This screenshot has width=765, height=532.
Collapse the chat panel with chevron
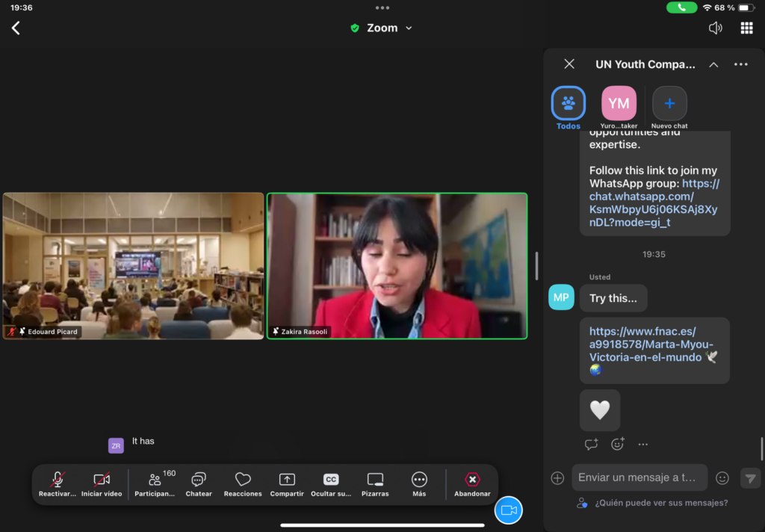713,65
